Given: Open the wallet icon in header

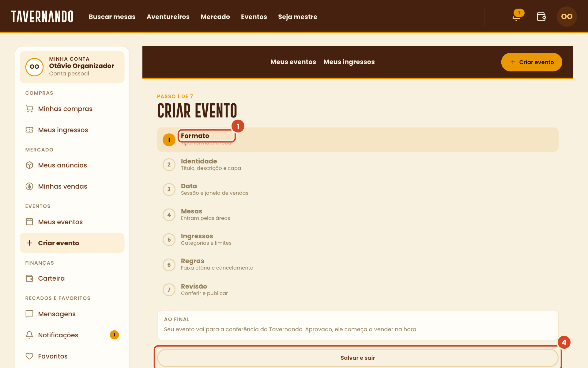Looking at the screenshot, I should (x=541, y=17).
